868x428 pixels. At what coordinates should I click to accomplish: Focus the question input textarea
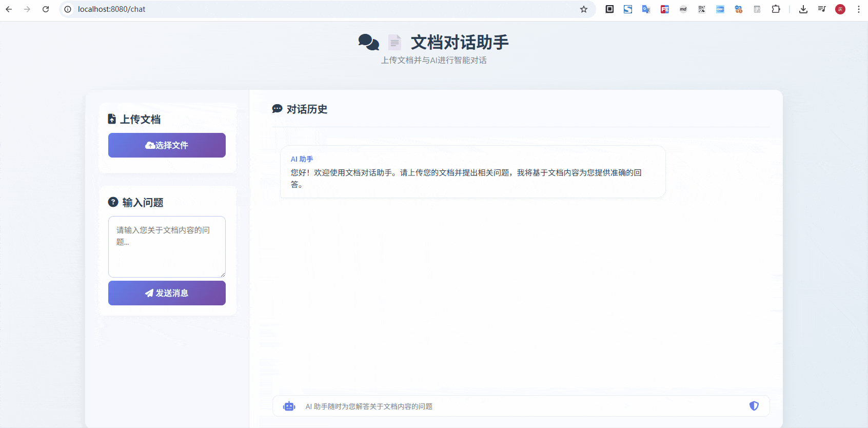(167, 246)
